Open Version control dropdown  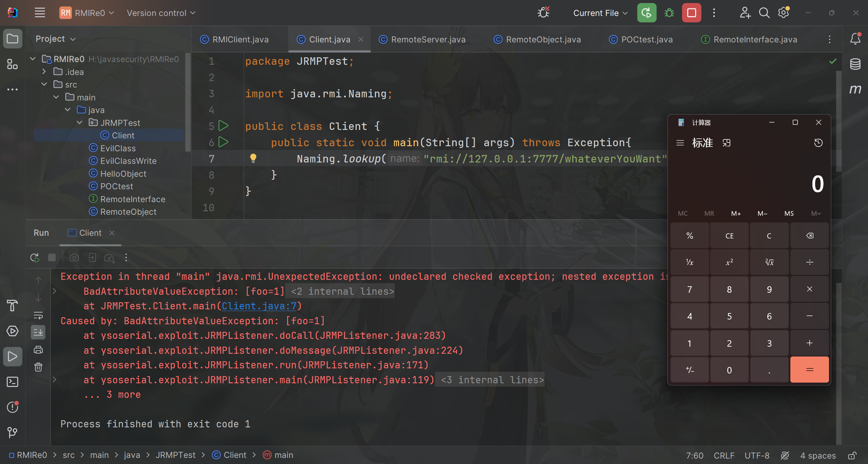(161, 13)
